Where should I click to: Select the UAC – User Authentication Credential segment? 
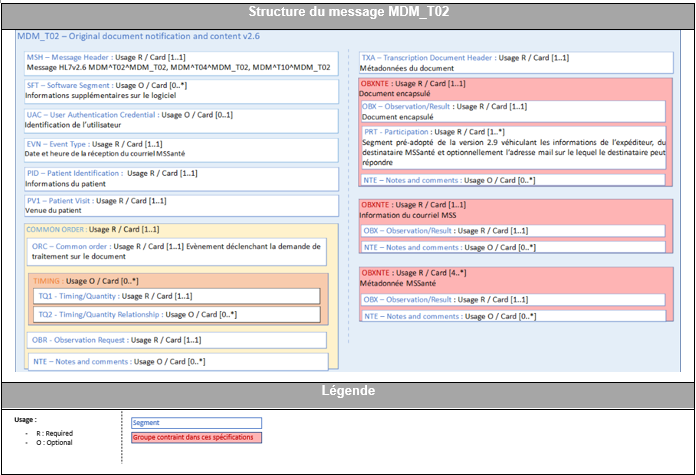(181, 120)
